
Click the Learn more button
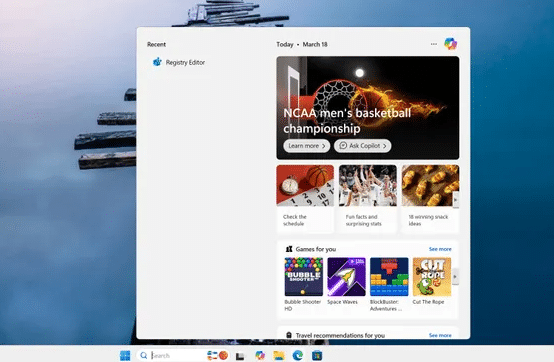pyautogui.click(x=307, y=146)
